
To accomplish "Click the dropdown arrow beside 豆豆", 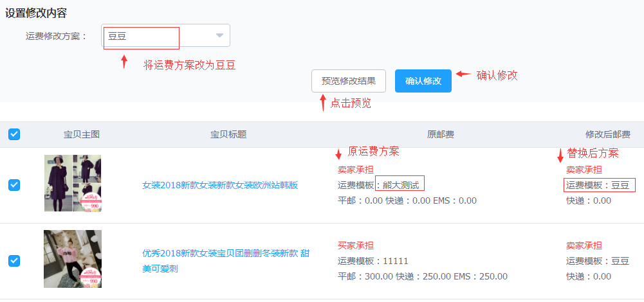I will tap(220, 36).
